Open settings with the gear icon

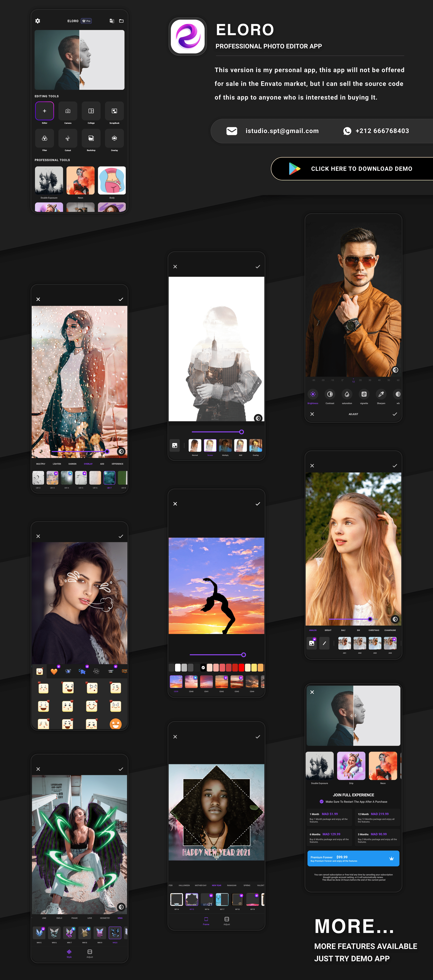(x=38, y=21)
